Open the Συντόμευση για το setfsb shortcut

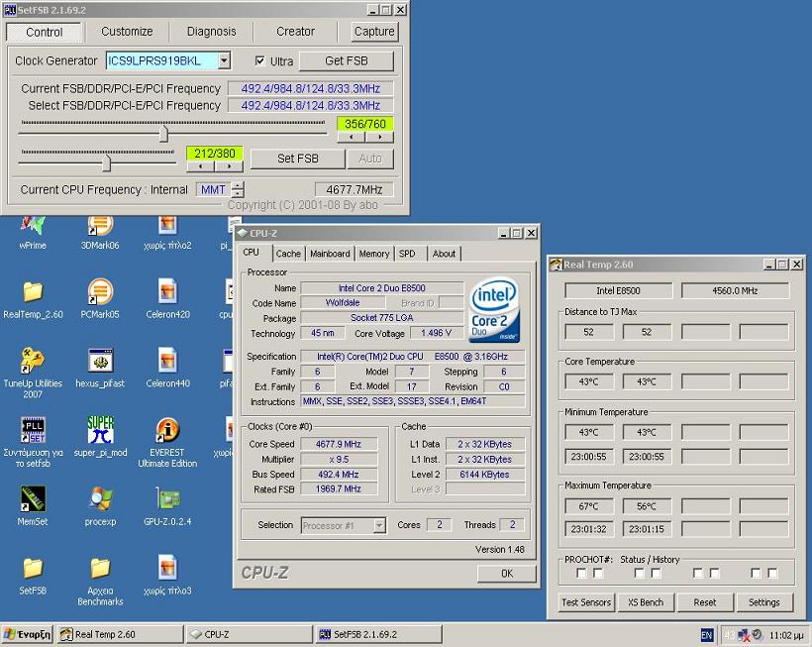(x=33, y=442)
